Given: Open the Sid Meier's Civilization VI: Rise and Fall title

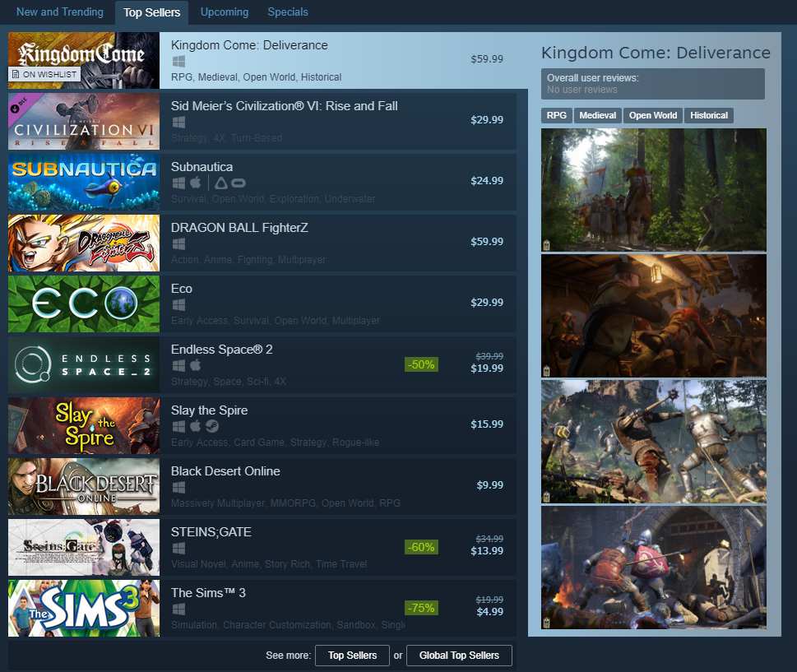Looking at the screenshot, I should [284, 106].
